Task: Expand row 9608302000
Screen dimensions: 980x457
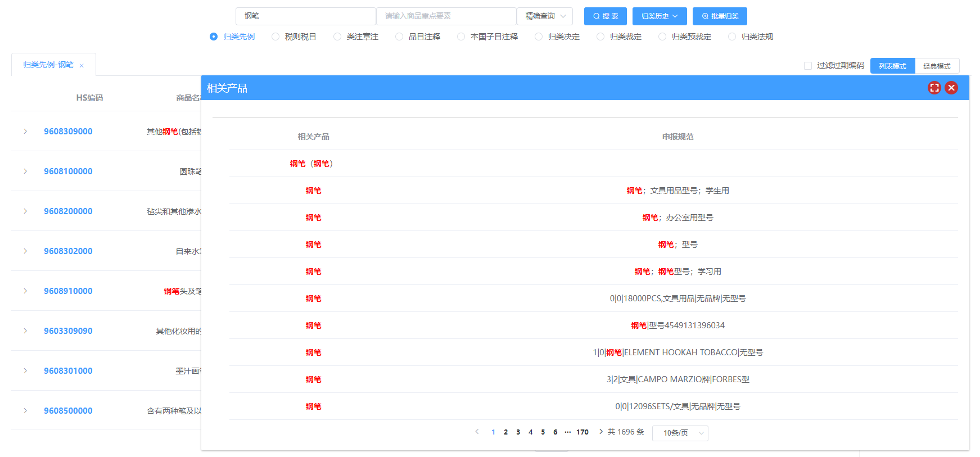Action: [x=25, y=251]
